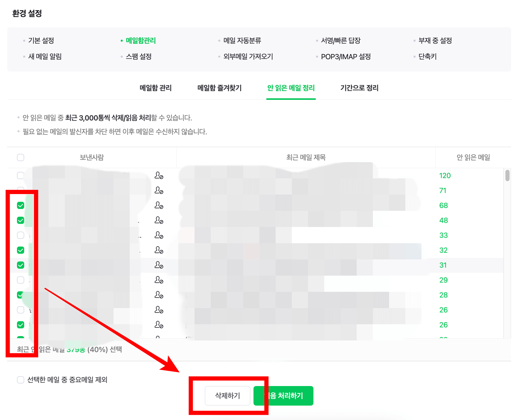The width and height of the screenshot is (526, 420).
Task: Open the 메일함 관리 tab
Action: click(x=155, y=88)
